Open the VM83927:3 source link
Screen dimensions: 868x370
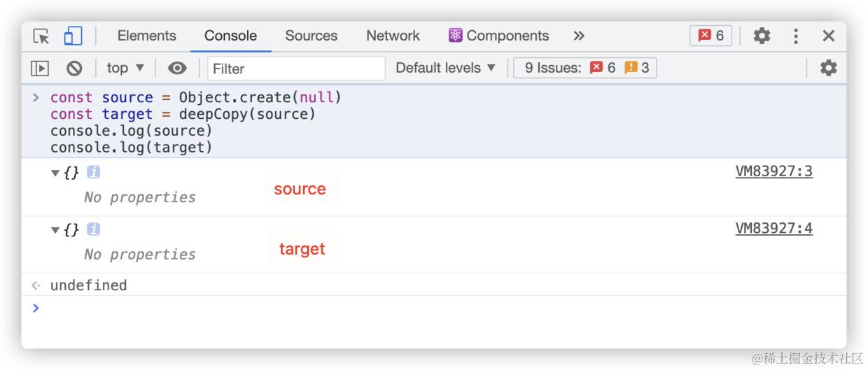773,171
